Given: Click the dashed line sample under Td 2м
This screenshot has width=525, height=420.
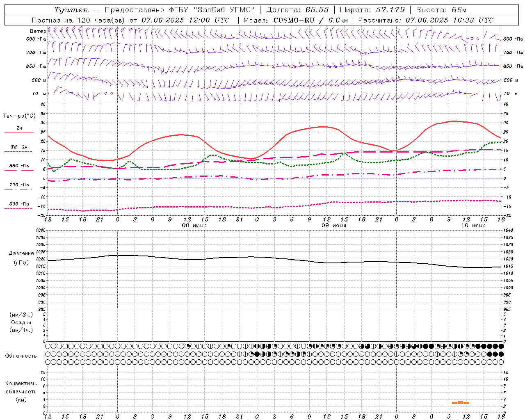Looking at the screenshot, I should point(18,152).
